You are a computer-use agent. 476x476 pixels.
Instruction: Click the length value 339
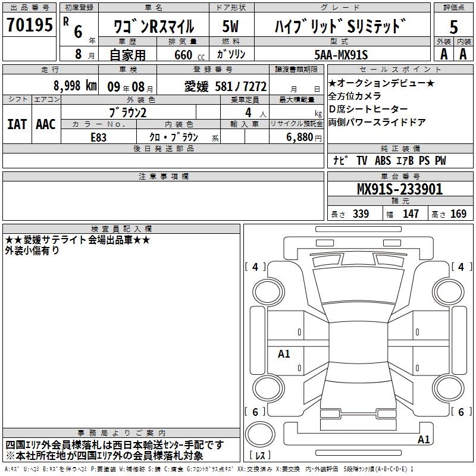361,214
